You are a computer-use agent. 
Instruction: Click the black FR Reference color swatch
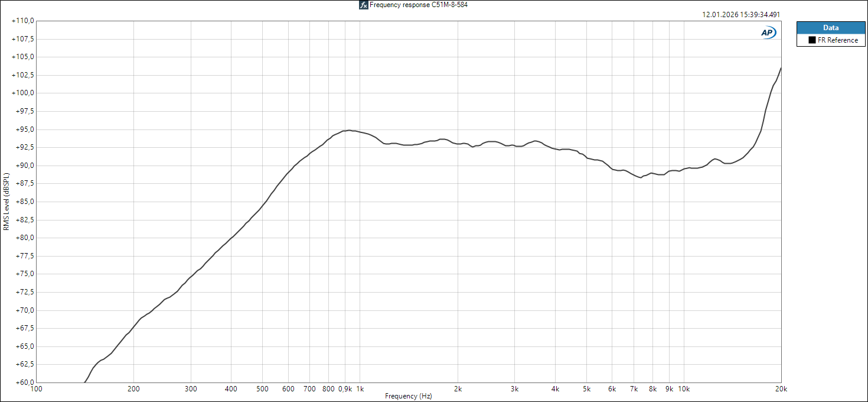point(812,40)
